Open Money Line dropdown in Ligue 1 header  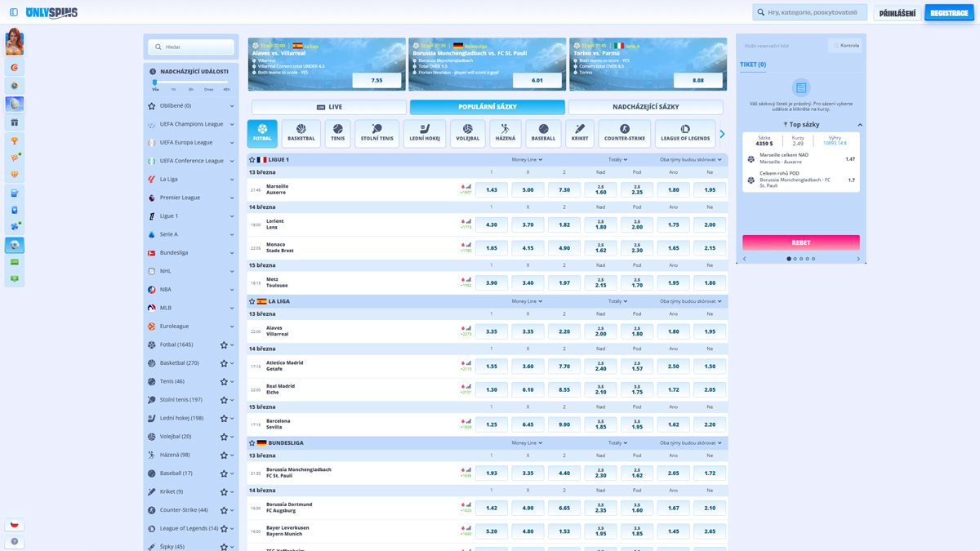[527, 160]
